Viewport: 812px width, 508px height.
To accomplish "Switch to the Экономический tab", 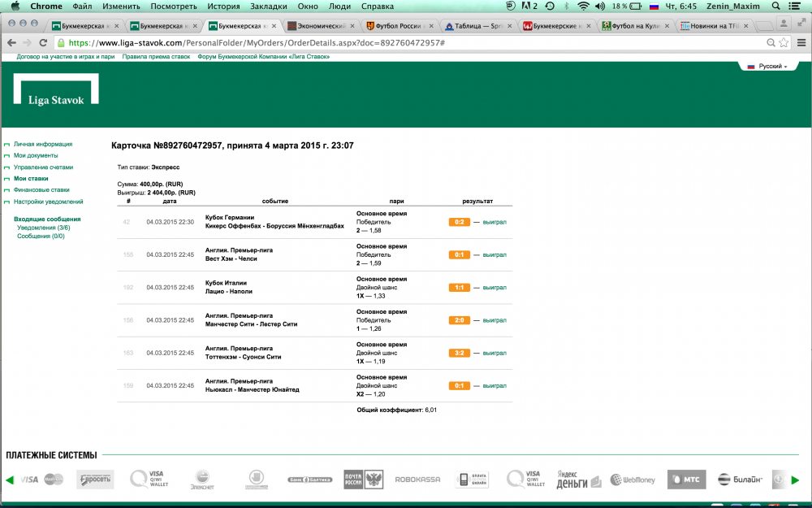I will point(322,25).
